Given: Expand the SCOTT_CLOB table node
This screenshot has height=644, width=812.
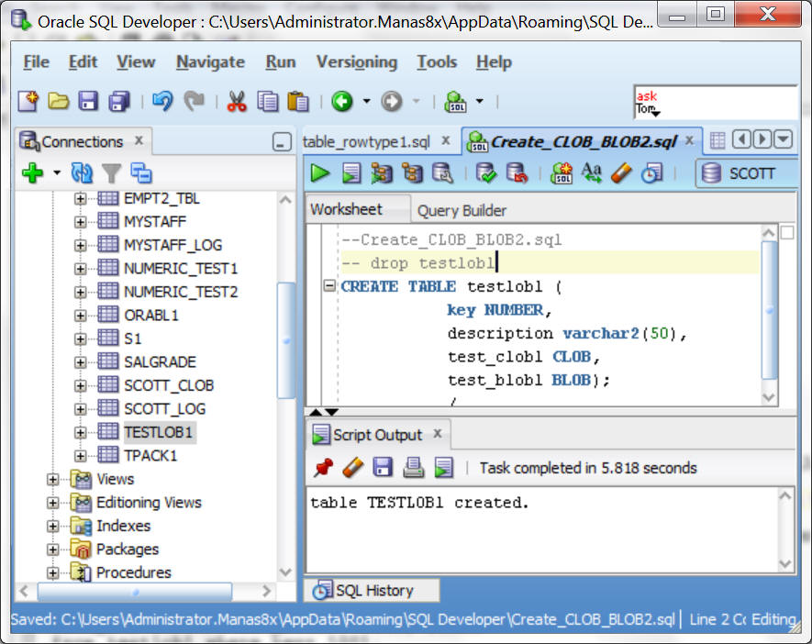Looking at the screenshot, I should coord(80,385).
